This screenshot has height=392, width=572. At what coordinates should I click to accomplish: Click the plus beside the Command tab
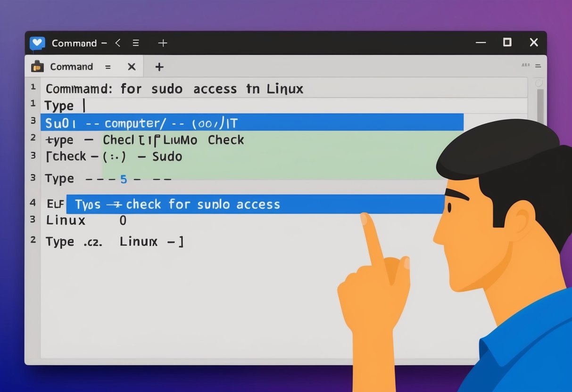tap(159, 67)
